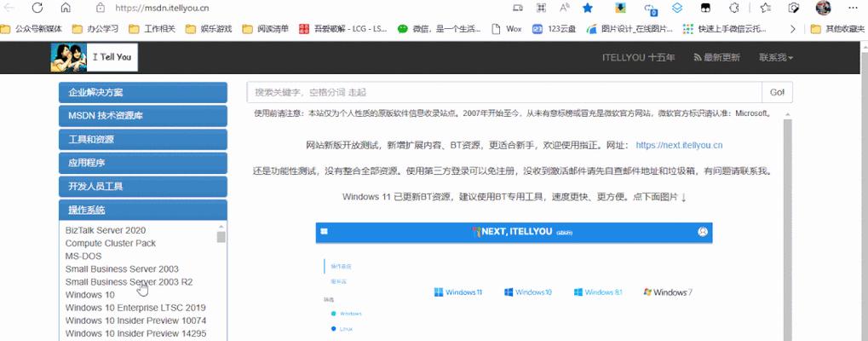Activate read aloud icon
The image size is (868, 341).
pyautogui.click(x=565, y=8)
